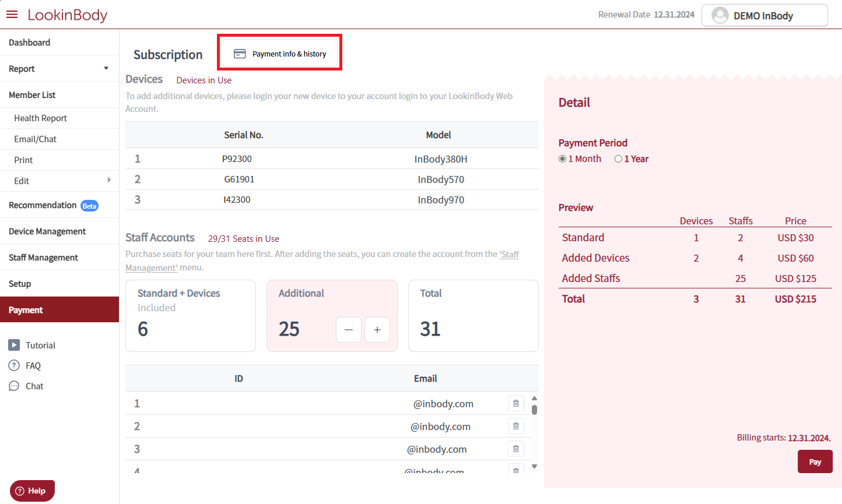Click the LookinBody logo
The image size is (842, 504).
pyautogui.click(x=68, y=15)
